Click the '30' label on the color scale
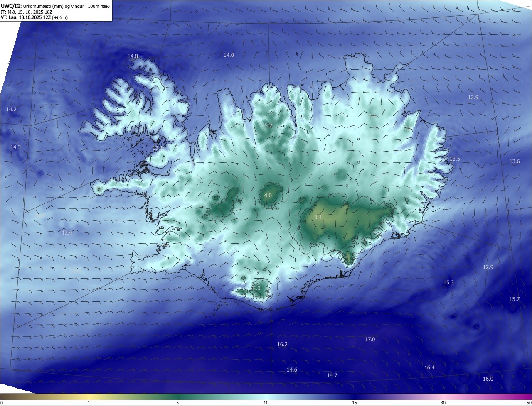 443,403
